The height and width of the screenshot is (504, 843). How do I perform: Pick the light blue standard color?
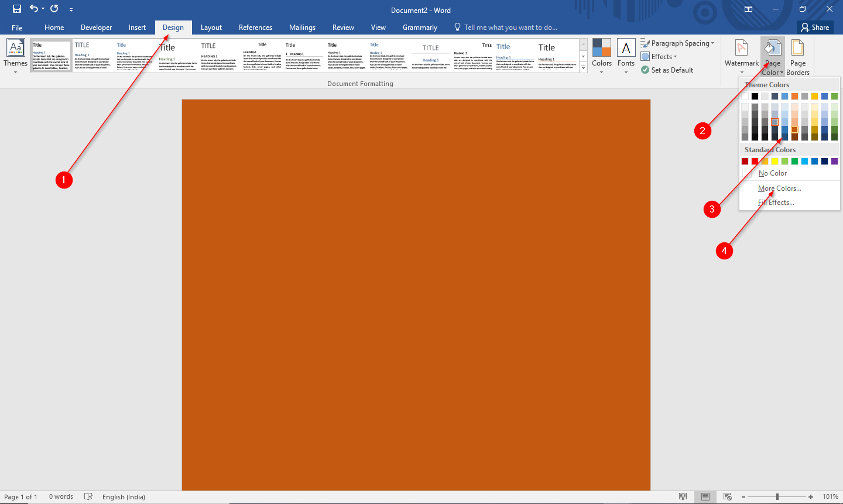coord(804,161)
